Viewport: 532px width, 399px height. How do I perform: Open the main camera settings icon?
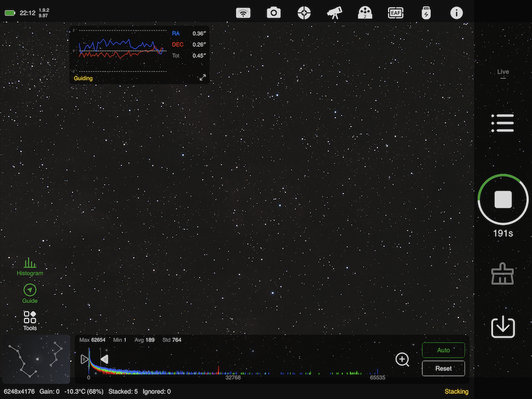click(x=274, y=13)
